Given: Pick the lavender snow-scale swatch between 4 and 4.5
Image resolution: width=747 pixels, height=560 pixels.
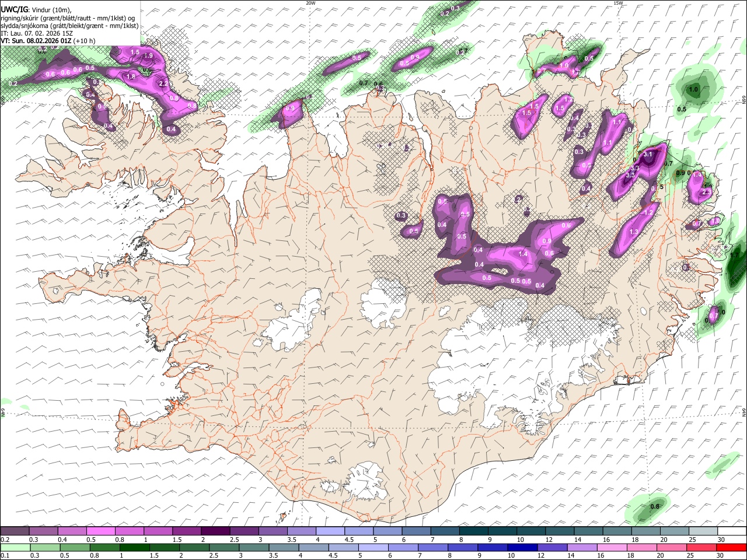Looking at the screenshot, I should click(330, 531).
